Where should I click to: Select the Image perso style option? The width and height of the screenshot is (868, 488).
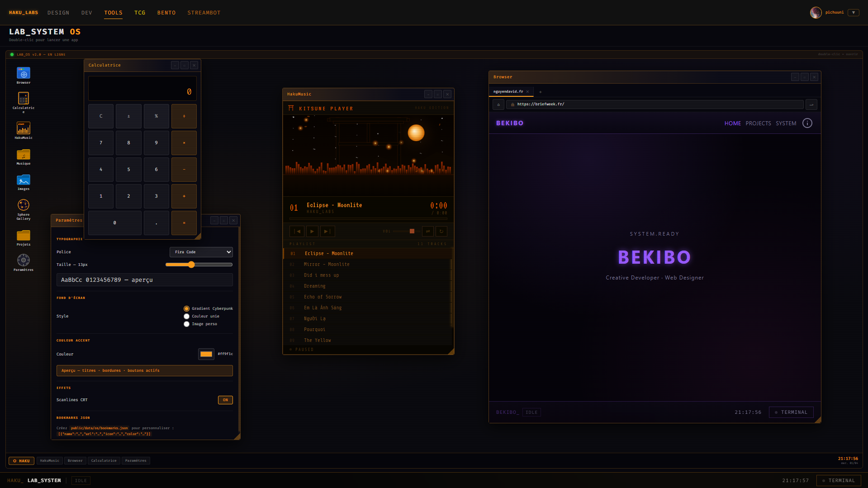[186, 324]
